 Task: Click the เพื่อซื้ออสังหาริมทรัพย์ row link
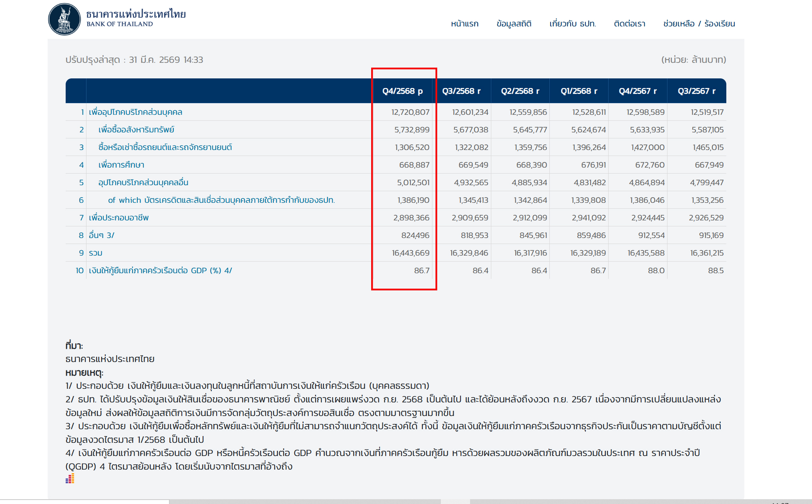(136, 130)
